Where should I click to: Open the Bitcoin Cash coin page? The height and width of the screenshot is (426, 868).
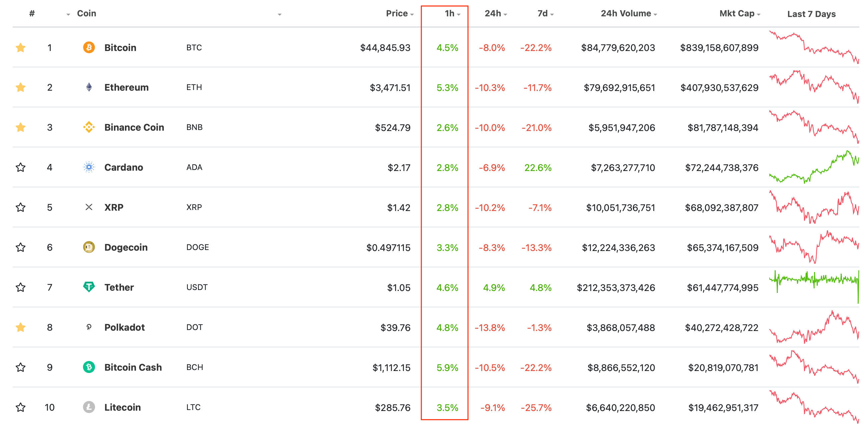click(x=133, y=367)
